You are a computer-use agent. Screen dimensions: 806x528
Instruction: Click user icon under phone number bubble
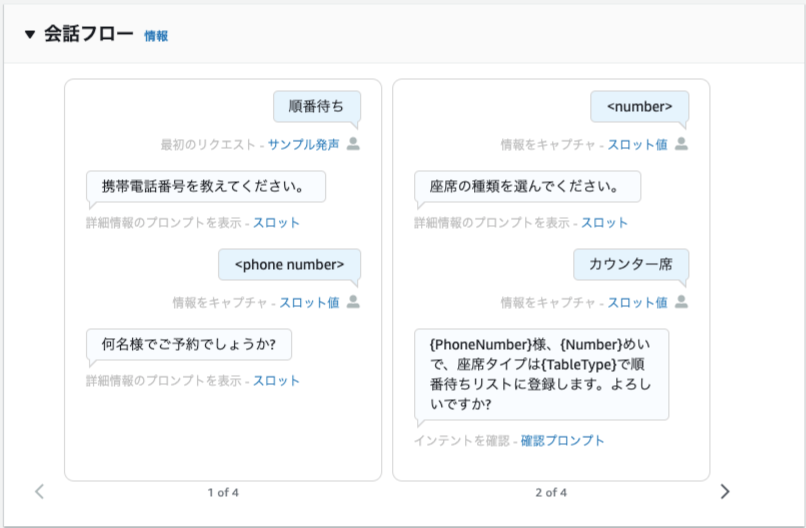tap(353, 302)
